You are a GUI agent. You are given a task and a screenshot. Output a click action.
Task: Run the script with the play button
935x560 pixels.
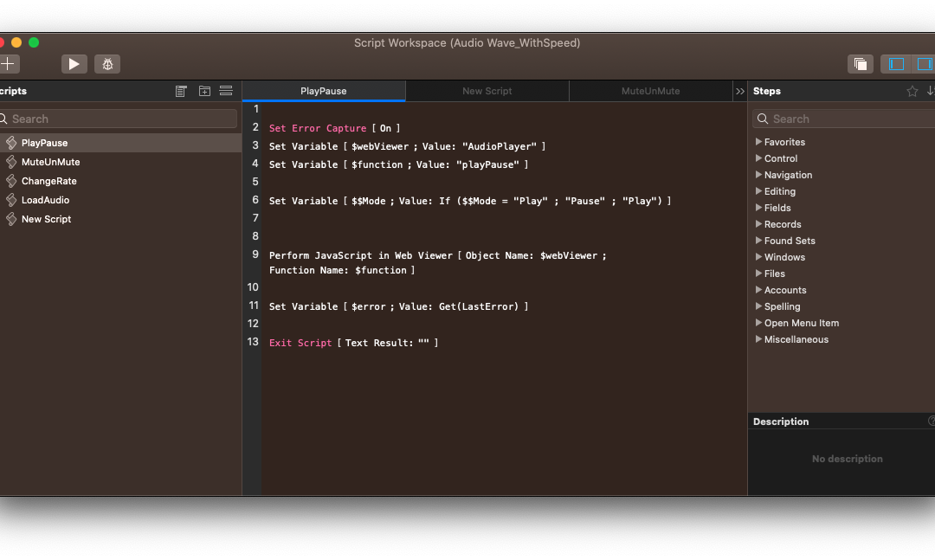74,64
